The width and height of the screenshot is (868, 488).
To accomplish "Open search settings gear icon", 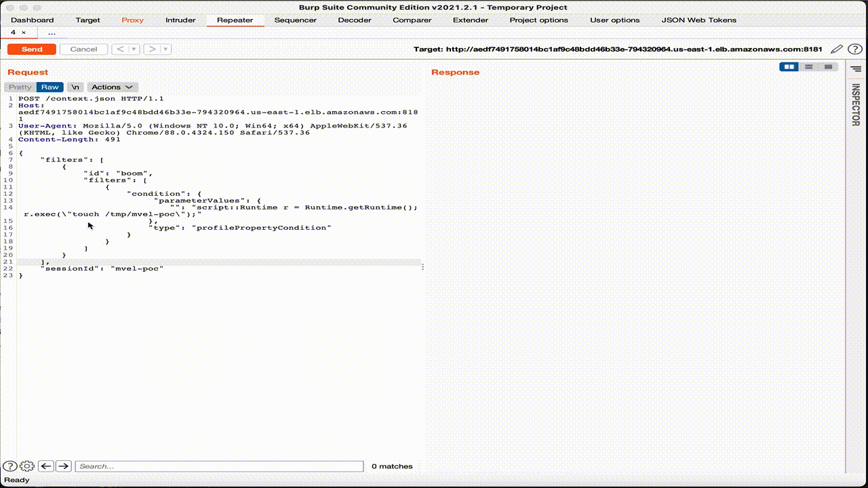I will pos(27,466).
